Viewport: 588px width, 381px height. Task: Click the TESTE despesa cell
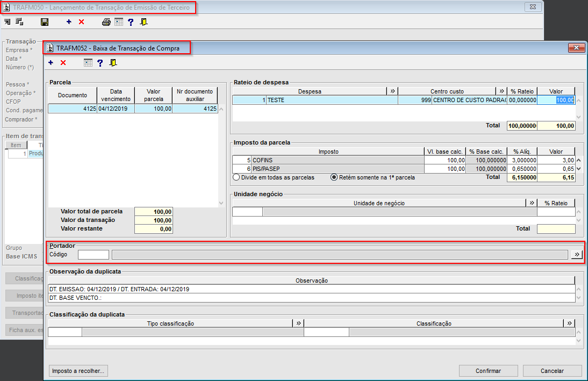pos(332,100)
